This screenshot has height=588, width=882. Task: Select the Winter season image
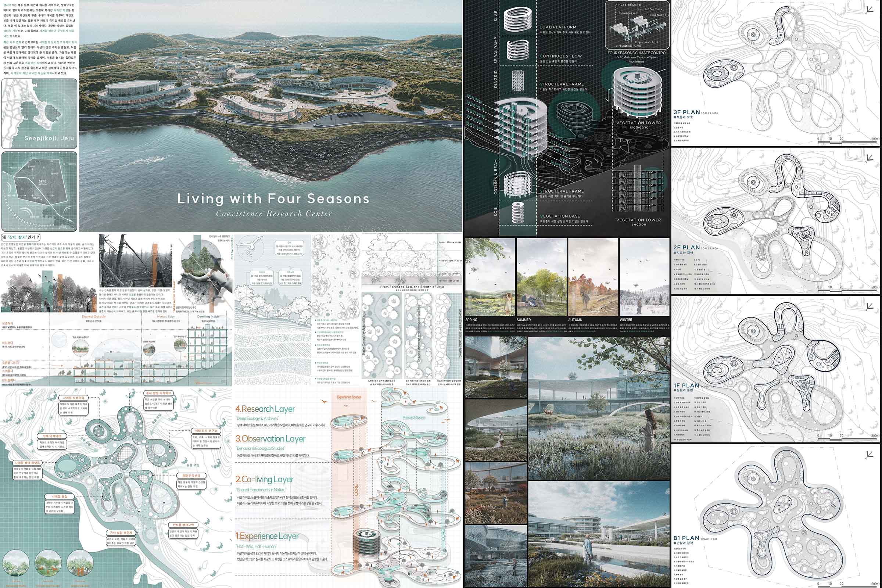644,277
